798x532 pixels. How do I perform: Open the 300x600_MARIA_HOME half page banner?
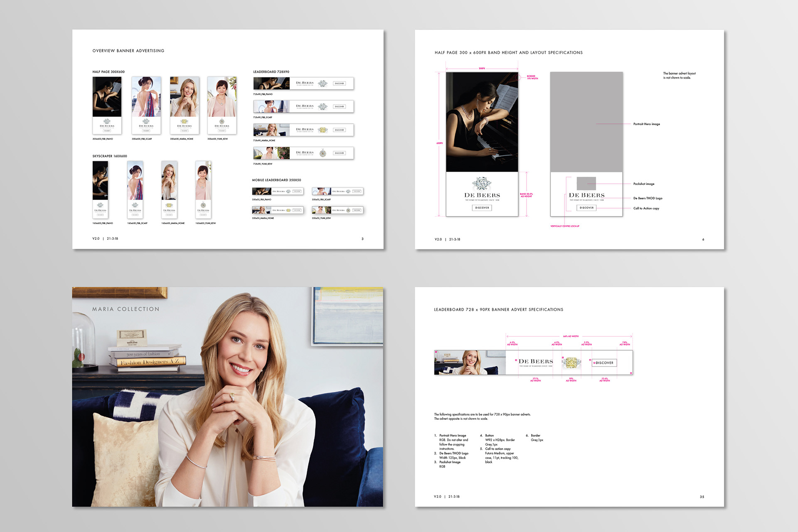point(185,105)
